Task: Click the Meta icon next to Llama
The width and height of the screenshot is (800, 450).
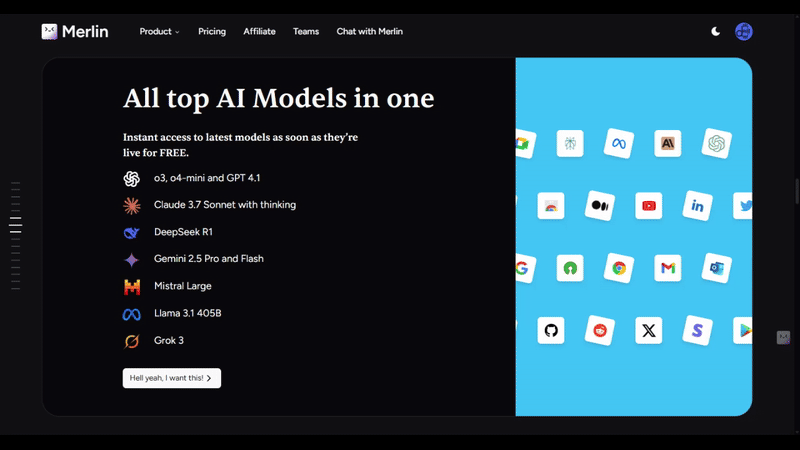Action: click(132, 314)
